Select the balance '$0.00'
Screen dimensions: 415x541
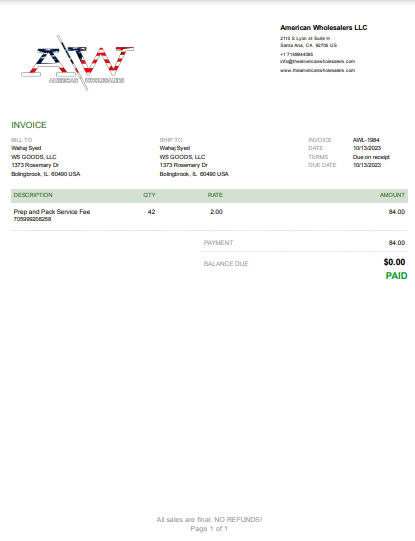click(x=394, y=262)
